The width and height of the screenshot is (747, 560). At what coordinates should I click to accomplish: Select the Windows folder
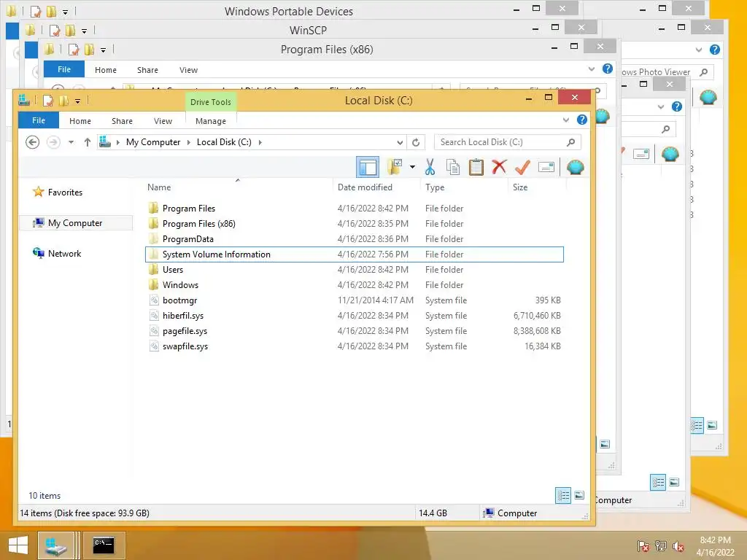(x=354, y=285)
